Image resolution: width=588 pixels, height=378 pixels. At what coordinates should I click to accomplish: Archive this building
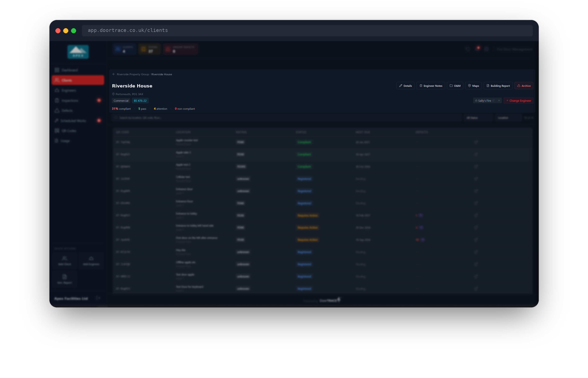(524, 86)
